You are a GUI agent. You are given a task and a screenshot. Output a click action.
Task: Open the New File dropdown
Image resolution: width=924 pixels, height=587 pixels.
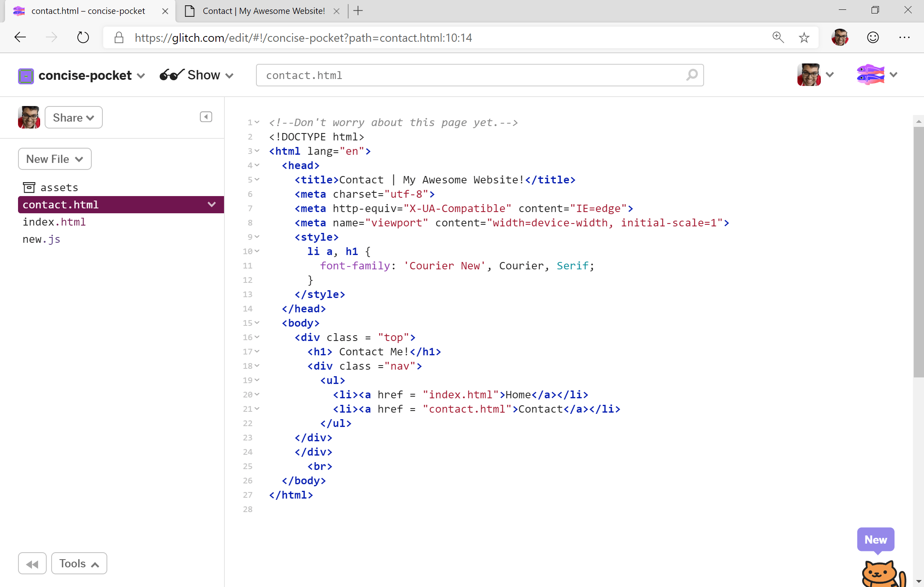54,159
